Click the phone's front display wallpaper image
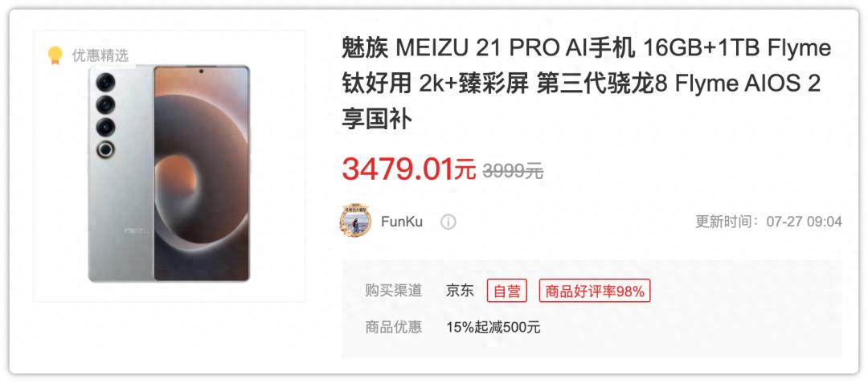The width and height of the screenshot is (868, 383). pos(201,173)
